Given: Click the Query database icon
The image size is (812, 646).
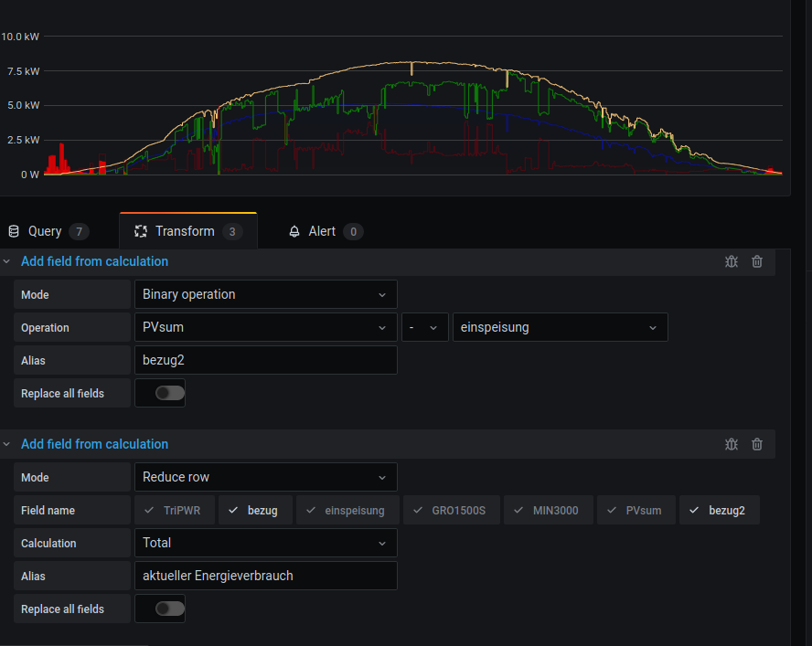Looking at the screenshot, I should pyautogui.click(x=14, y=232).
